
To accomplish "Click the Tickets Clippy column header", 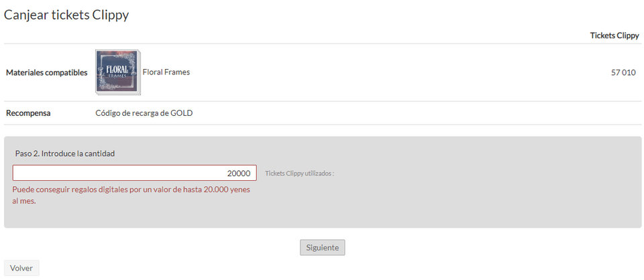I will tap(614, 36).
